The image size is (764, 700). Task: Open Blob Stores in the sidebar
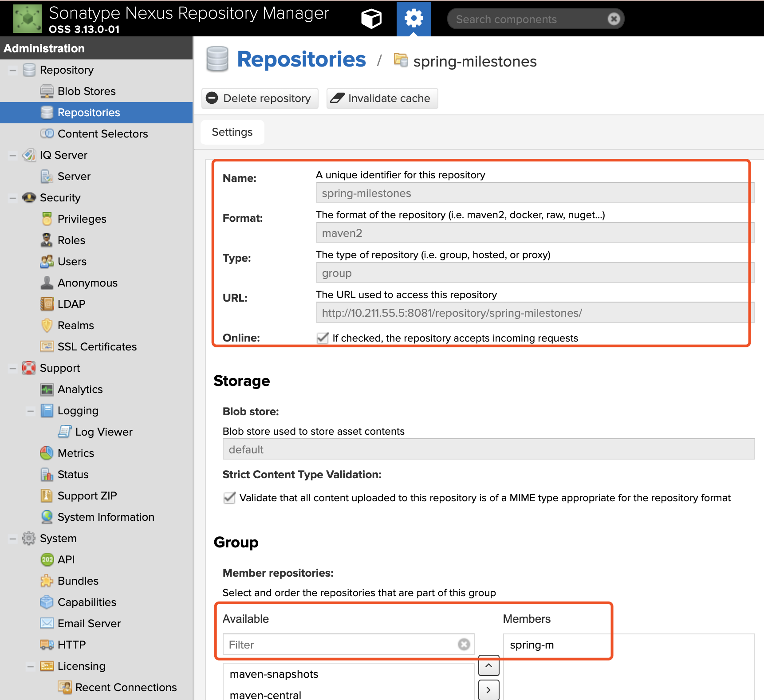tap(87, 91)
